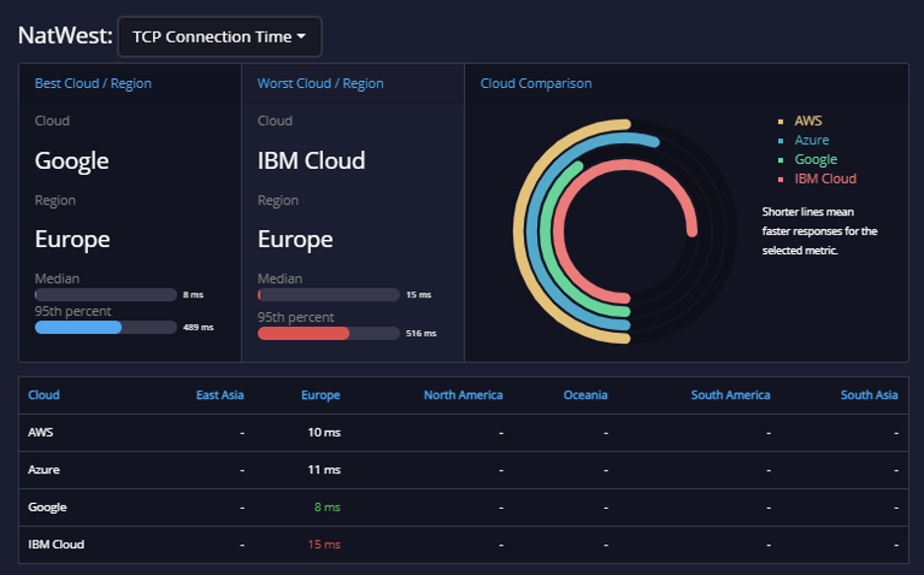Click the red IBM Cloud arc in the chart

click(559, 230)
